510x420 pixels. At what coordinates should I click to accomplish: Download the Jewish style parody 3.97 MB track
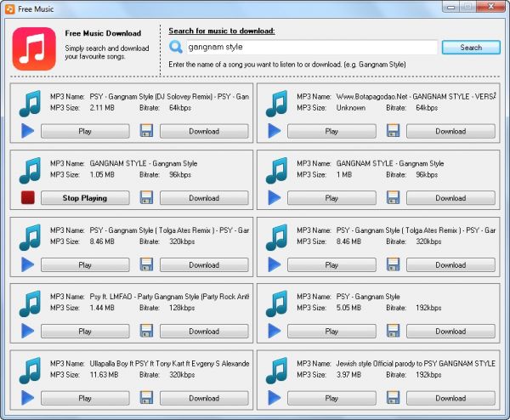pyautogui.click(x=450, y=398)
